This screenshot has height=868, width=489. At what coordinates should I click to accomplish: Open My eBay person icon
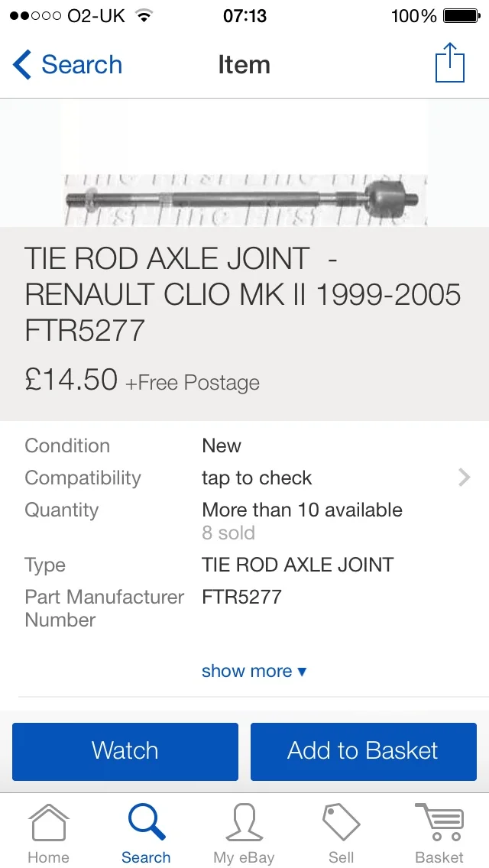coord(244,823)
